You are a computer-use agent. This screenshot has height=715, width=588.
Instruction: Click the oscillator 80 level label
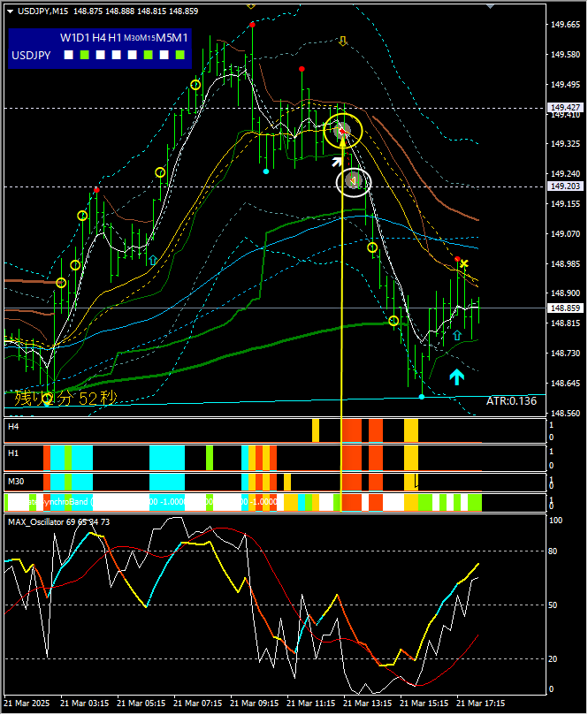(553, 551)
